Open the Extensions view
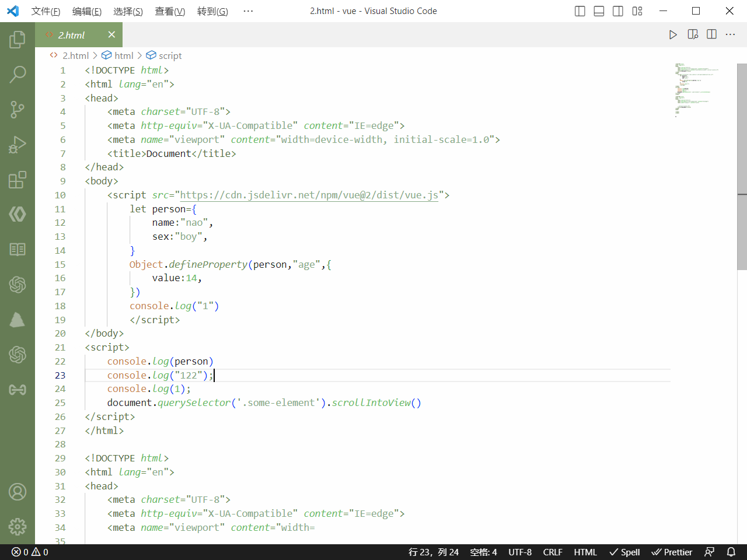Viewport: 747px width, 560px height. pyautogui.click(x=18, y=180)
